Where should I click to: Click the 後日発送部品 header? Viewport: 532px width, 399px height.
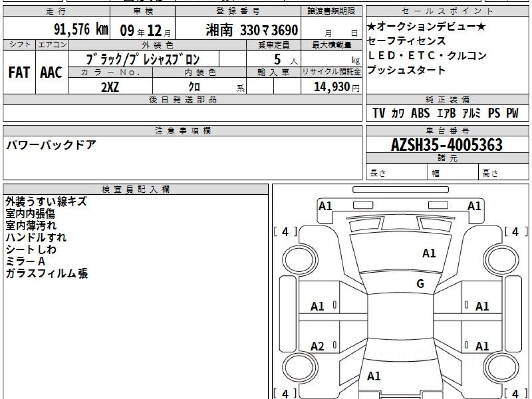point(183,100)
